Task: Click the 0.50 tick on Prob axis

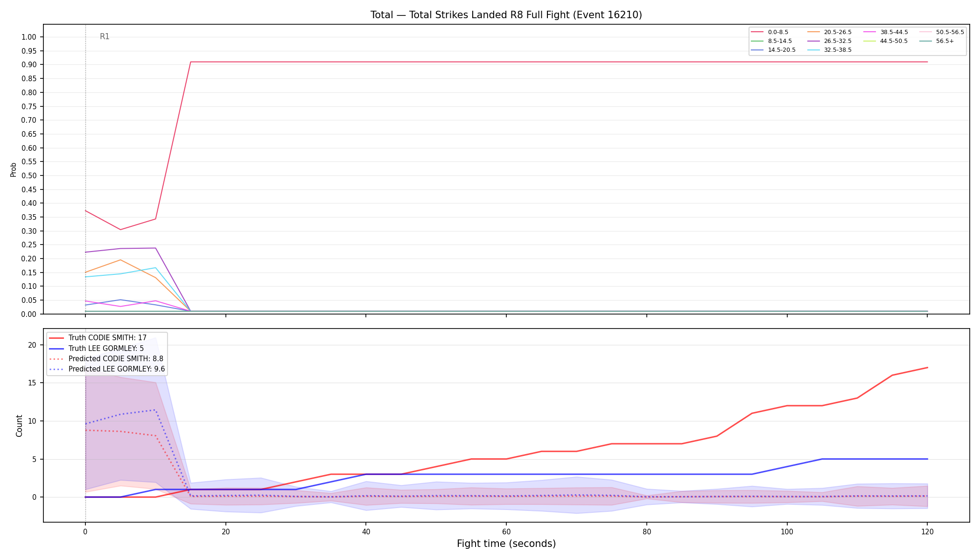Action: [28, 176]
